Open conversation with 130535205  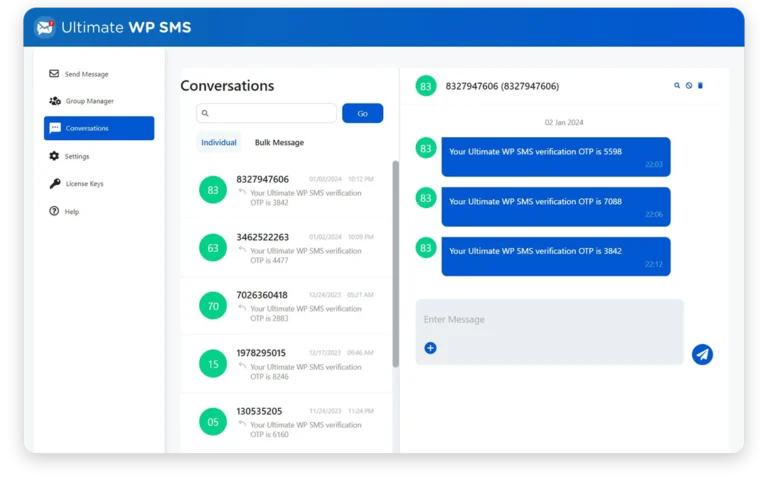(287, 422)
